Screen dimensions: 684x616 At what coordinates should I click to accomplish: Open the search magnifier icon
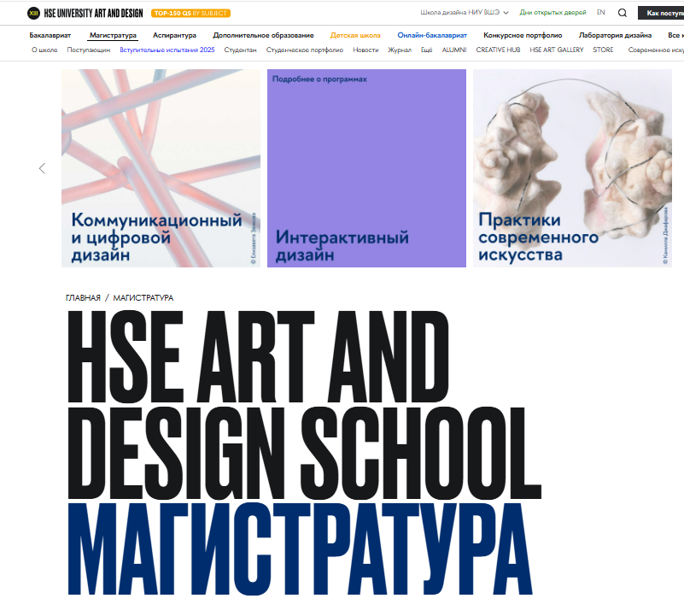(623, 13)
